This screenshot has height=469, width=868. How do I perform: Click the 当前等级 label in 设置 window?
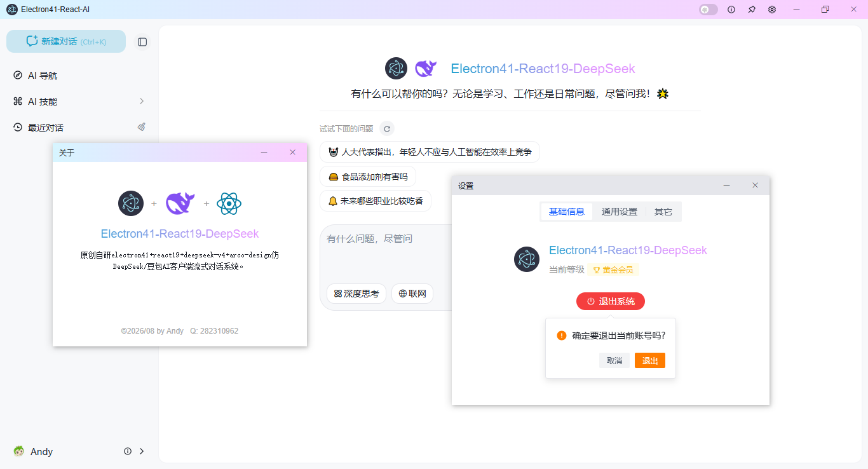click(567, 269)
